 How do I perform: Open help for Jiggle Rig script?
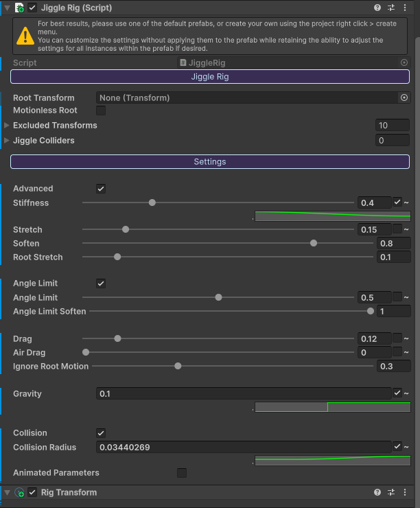click(377, 8)
